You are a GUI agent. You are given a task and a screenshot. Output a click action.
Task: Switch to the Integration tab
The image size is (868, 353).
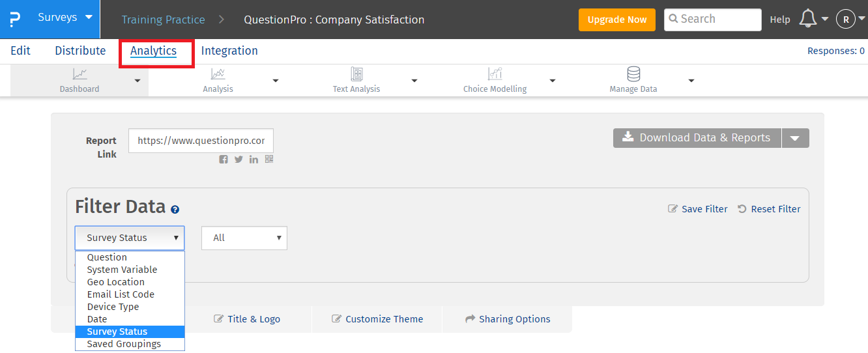[x=229, y=51]
